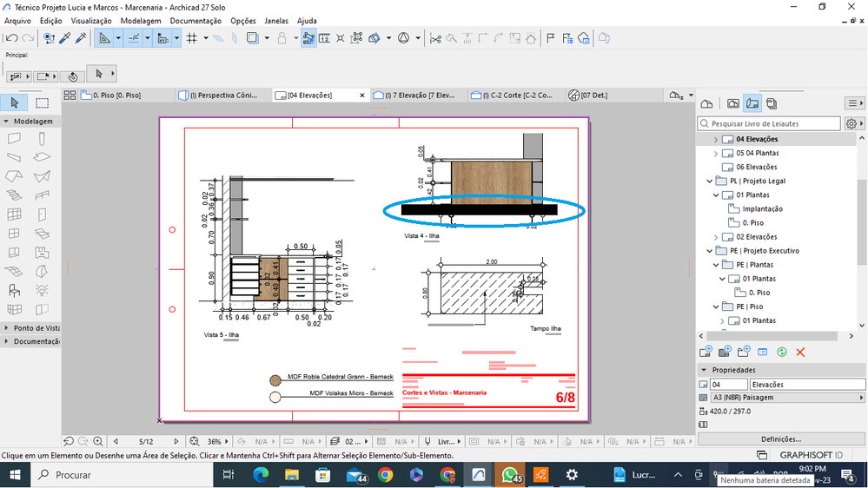868x488 pixels.
Task: Go to next layout arrow beside 5/12
Action: 176,441
